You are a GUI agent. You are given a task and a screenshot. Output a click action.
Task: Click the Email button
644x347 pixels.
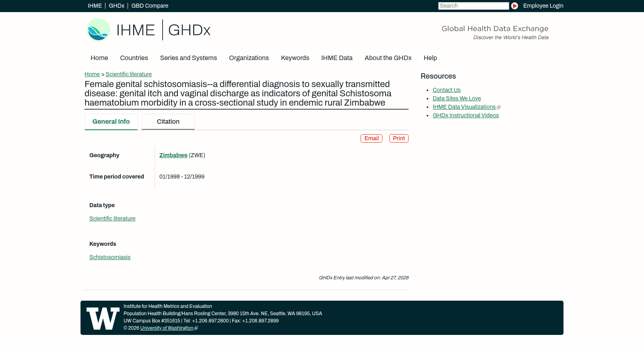coord(372,138)
